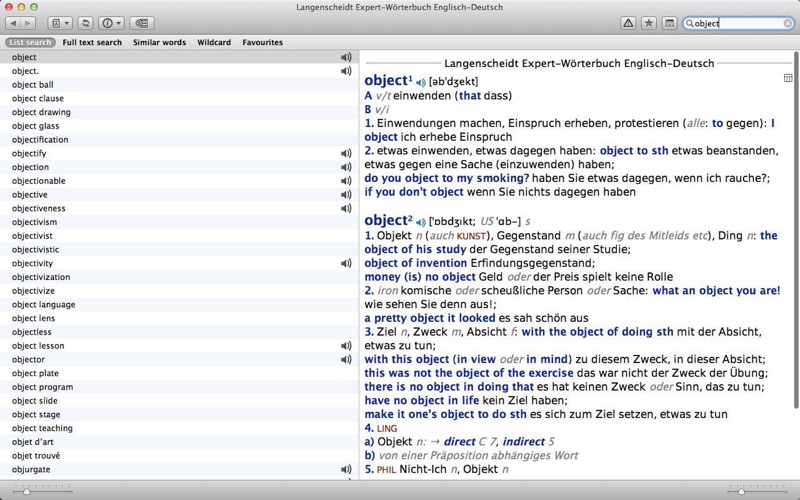Click the warning triangle toolbar button
Screen dimensions: 800x500
[628, 23]
